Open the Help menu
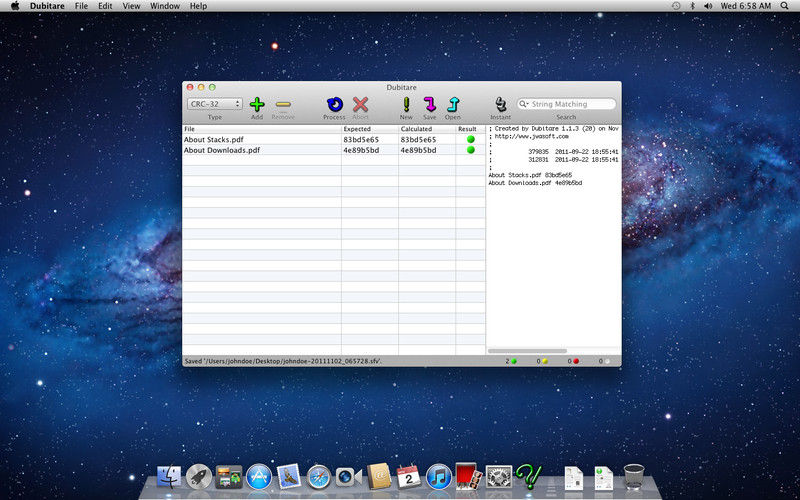The width and height of the screenshot is (800, 500). [198, 6]
